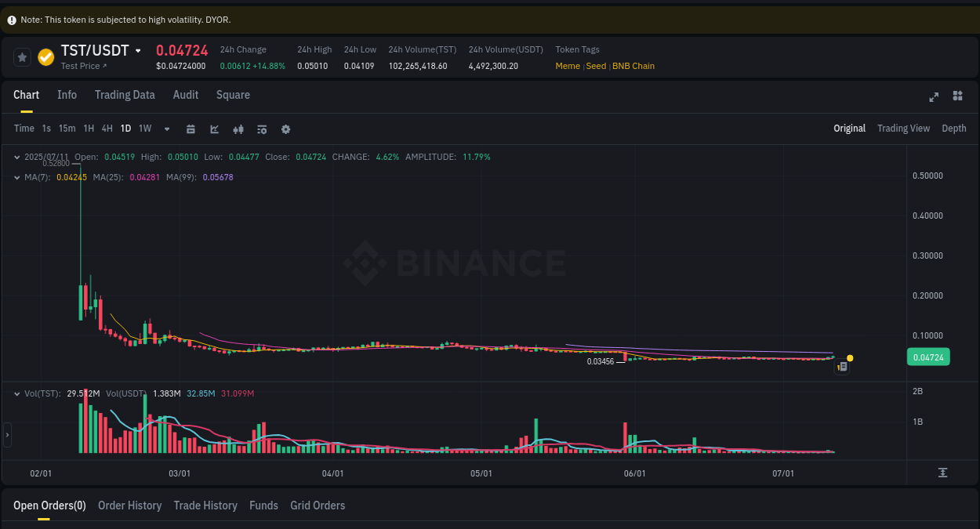Select the candlestick chart type icon
Image resolution: width=980 pixels, height=529 pixels.
tap(238, 129)
